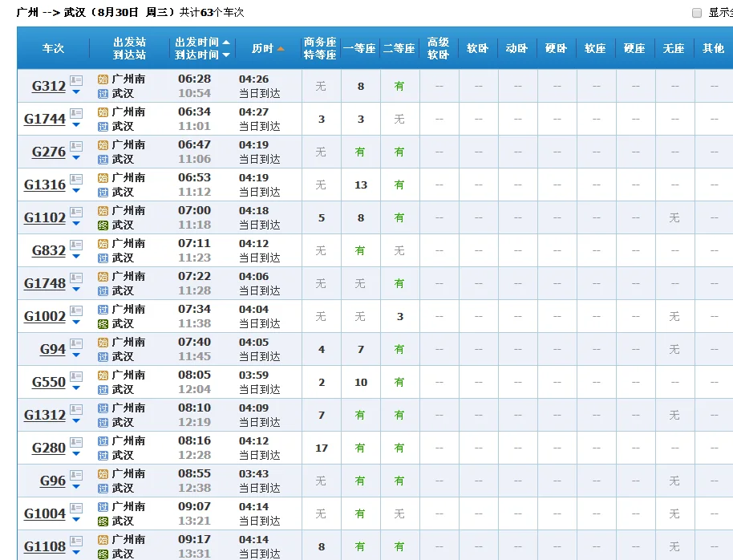Click G1748 second class 有 availability cell
733x560 pixels.
(x=399, y=283)
